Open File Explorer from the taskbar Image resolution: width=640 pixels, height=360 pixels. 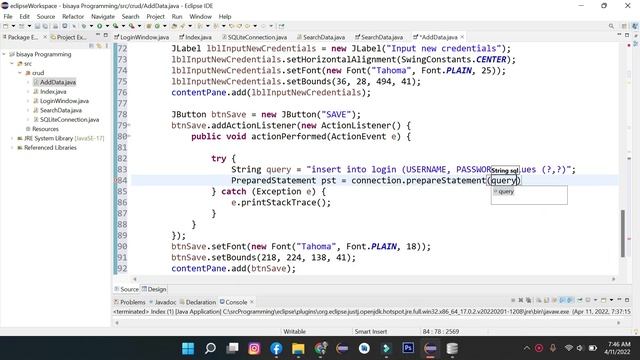coord(298,348)
